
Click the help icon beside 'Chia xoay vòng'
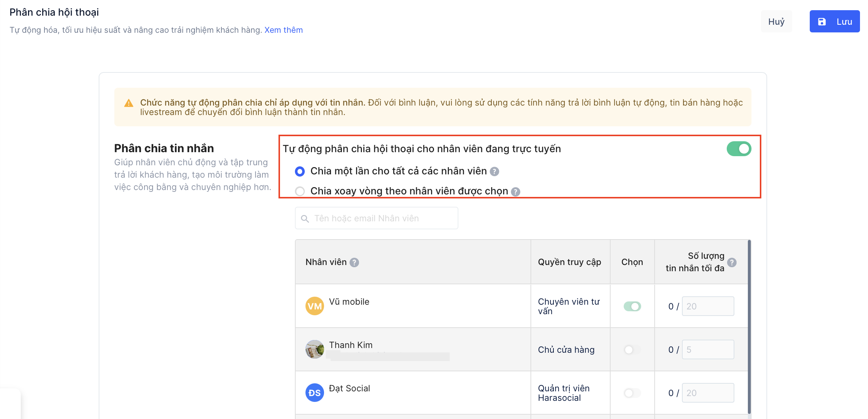click(515, 191)
